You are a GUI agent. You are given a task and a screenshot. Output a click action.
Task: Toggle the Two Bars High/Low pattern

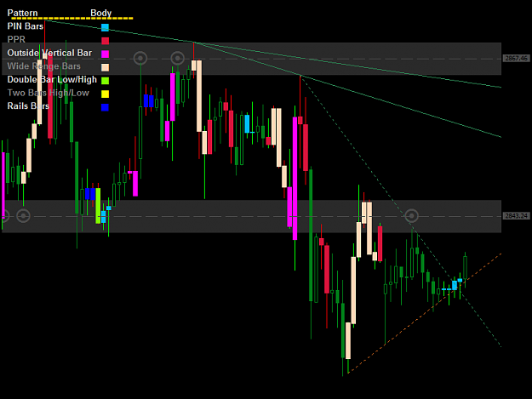point(49,93)
